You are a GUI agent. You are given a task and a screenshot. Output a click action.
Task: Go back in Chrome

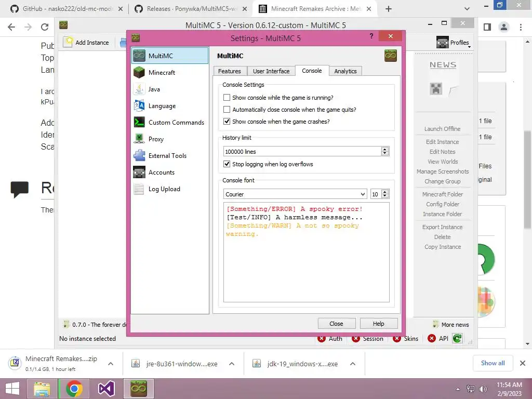[x=11, y=27]
